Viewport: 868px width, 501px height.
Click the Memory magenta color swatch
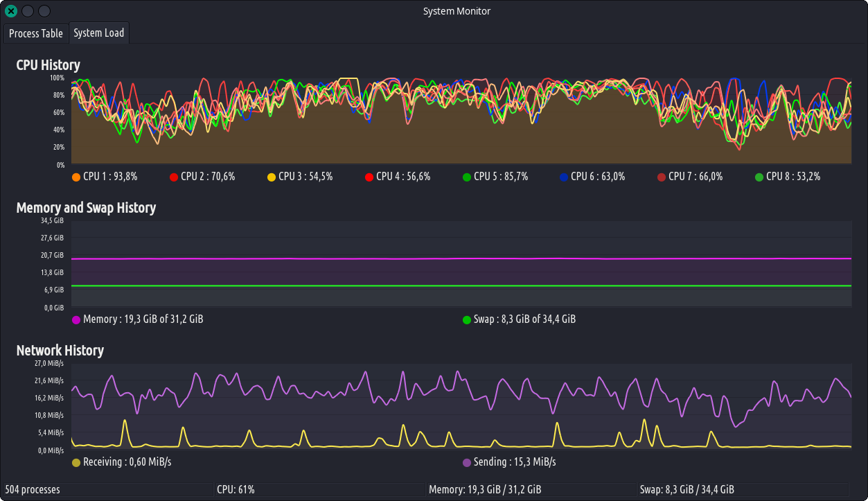[76, 319]
